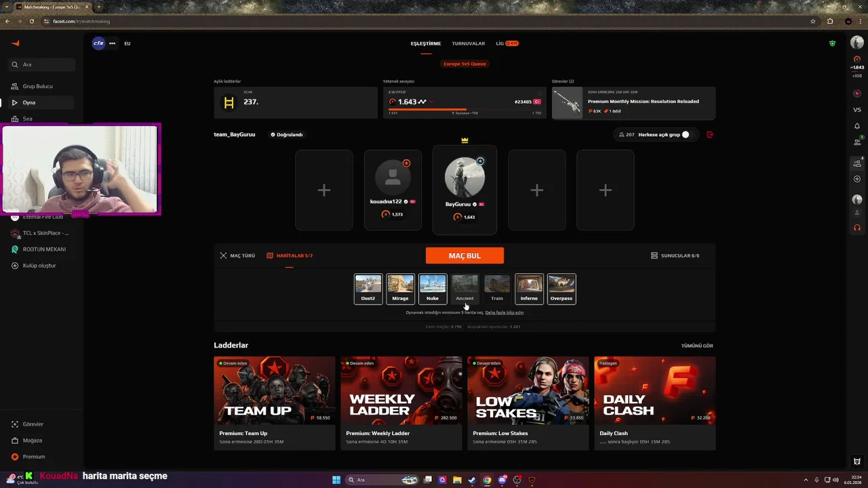
Task: Open Steam from the taskbar
Action: [x=472, y=480]
